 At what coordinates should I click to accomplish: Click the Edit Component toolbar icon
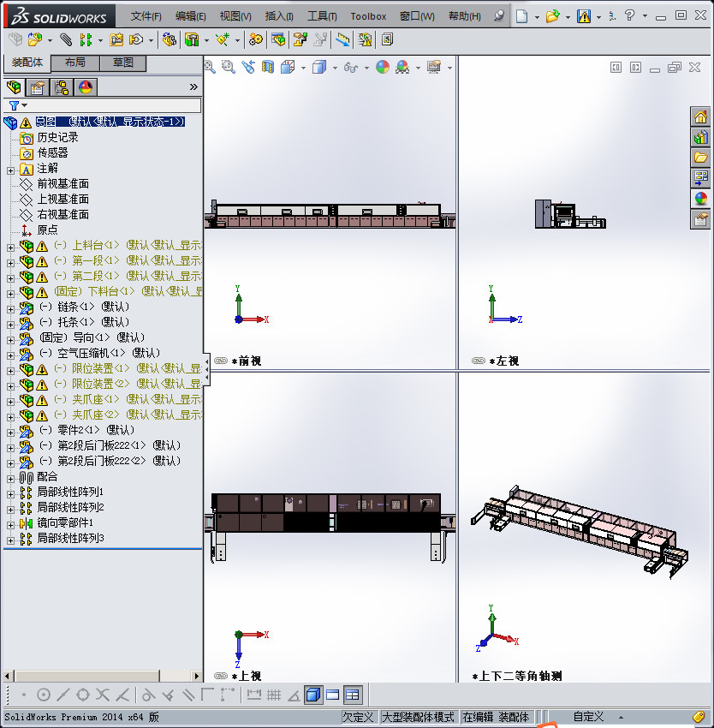(15, 40)
